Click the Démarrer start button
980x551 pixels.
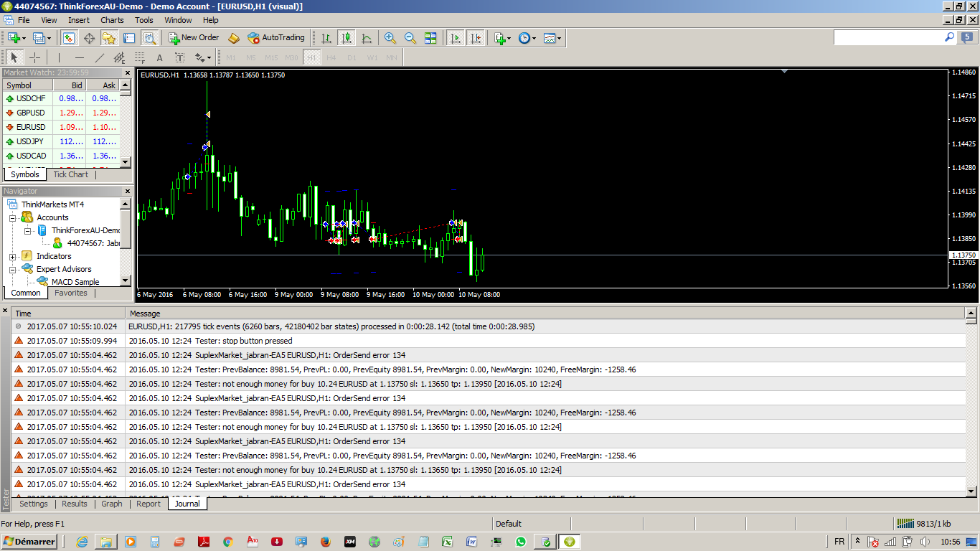29,542
